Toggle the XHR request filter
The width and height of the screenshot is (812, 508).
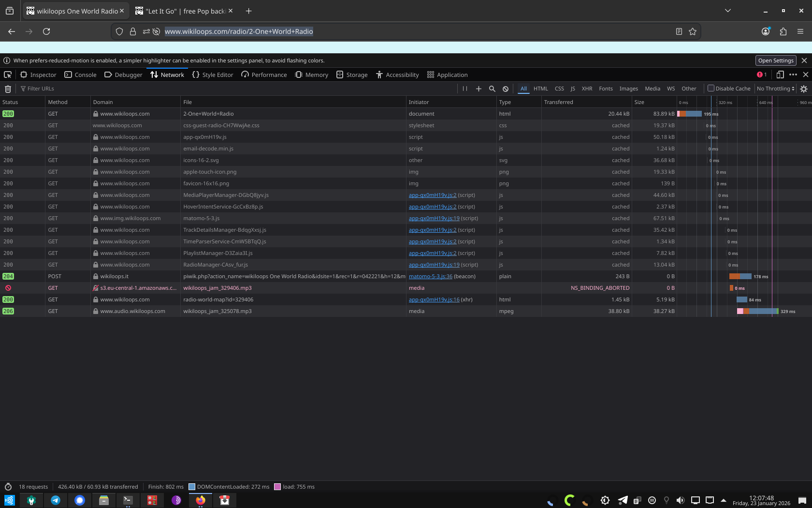587,89
